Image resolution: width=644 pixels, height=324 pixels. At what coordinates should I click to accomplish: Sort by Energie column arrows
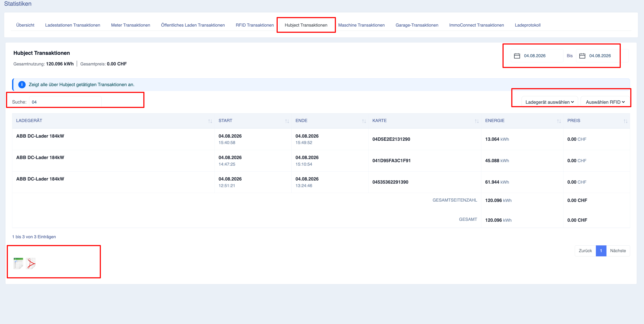(559, 121)
